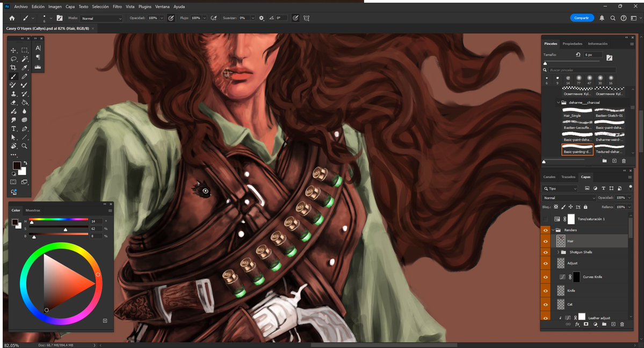Switch to the Trazados tab
The height and width of the screenshot is (348, 644).
coord(568,177)
